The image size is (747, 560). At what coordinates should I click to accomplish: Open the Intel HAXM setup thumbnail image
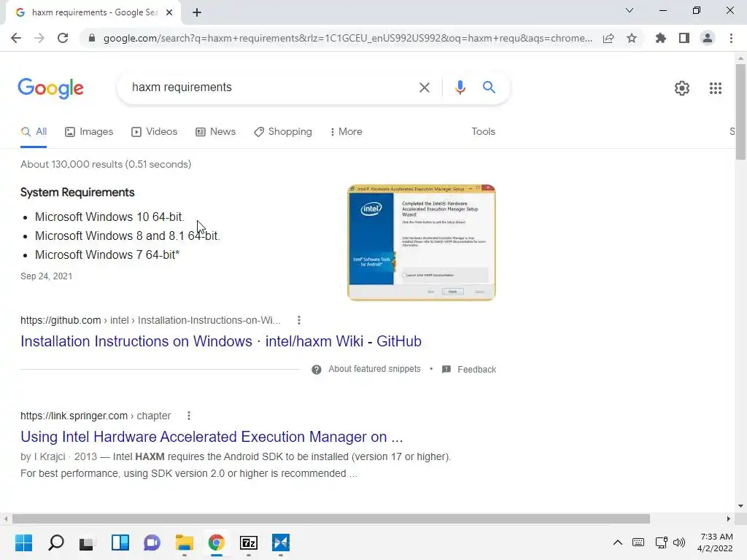tap(422, 243)
